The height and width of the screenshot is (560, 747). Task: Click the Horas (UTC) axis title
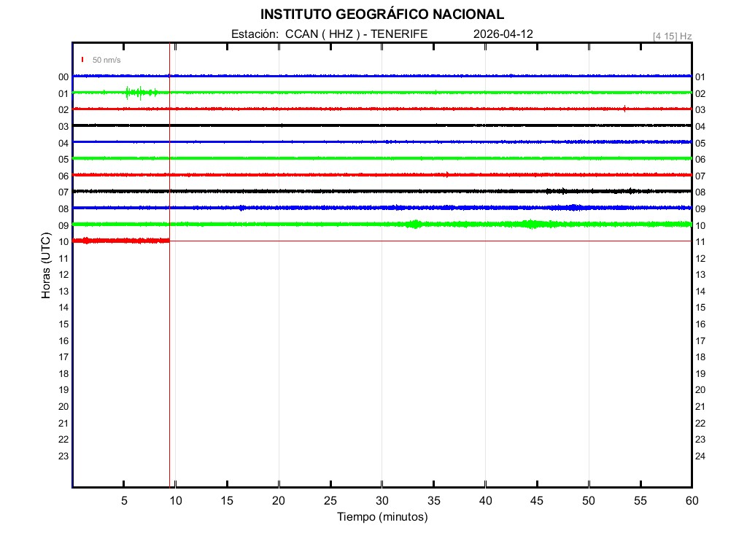46,267
